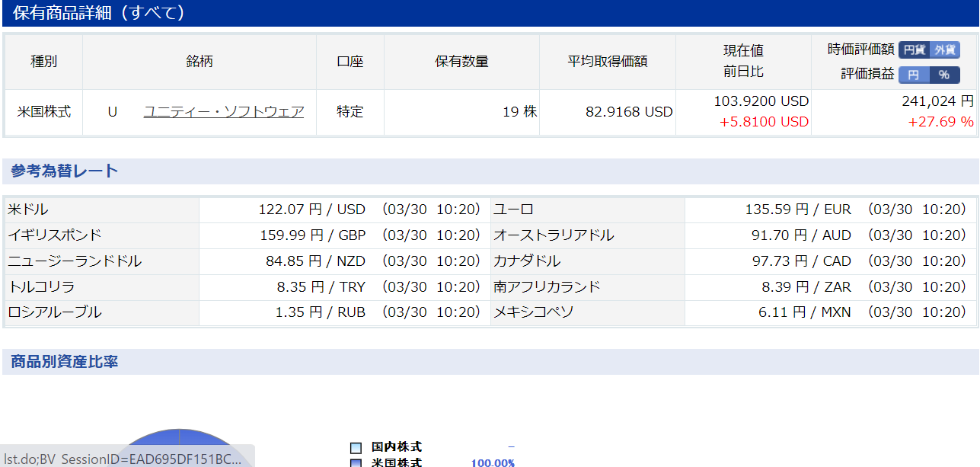Click the 8.39 円 / ZAR rate
This screenshot has width=980, height=467.
(x=806, y=287)
